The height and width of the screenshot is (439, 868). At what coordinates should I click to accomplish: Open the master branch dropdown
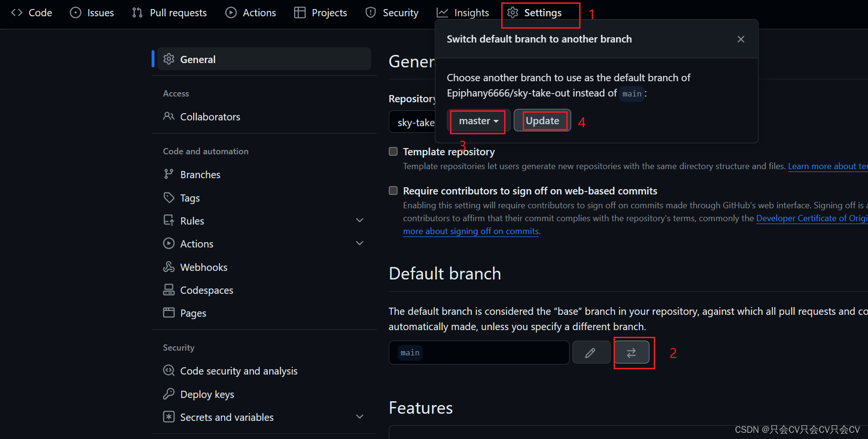(479, 121)
